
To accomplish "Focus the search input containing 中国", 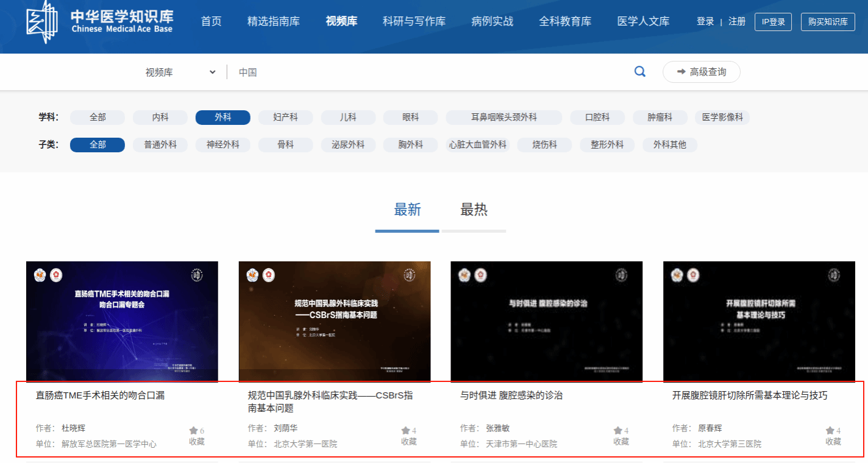I will tap(427, 72).
